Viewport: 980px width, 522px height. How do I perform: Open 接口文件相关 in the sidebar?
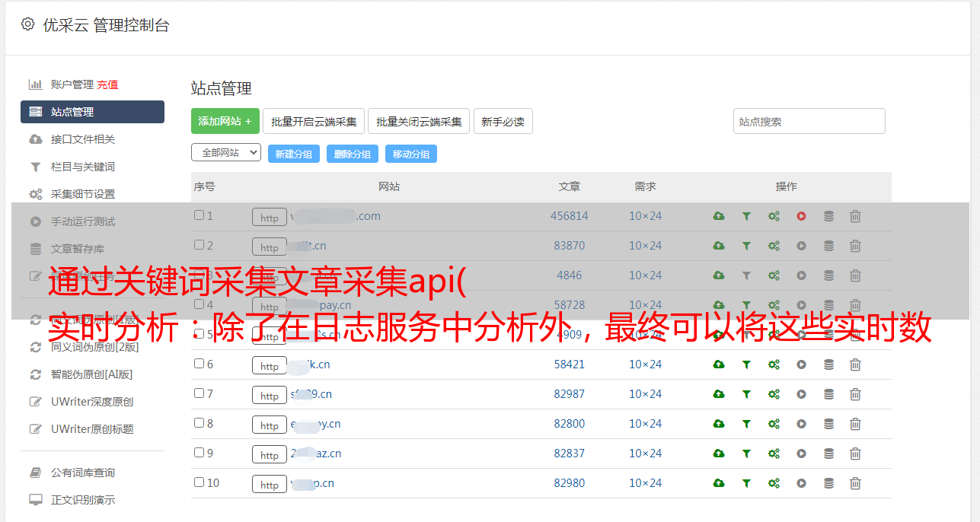82,139
